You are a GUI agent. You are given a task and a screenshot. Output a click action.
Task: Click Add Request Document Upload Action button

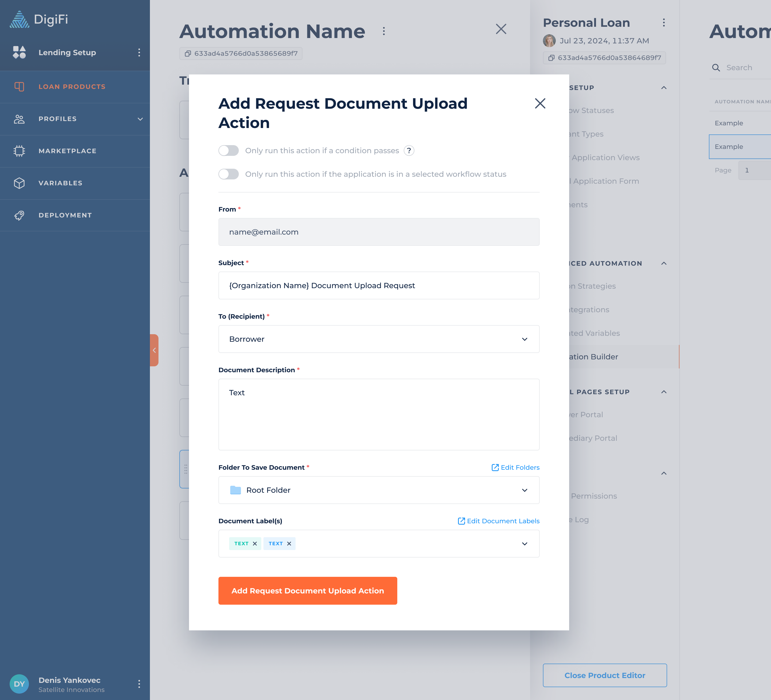point(308,591)
